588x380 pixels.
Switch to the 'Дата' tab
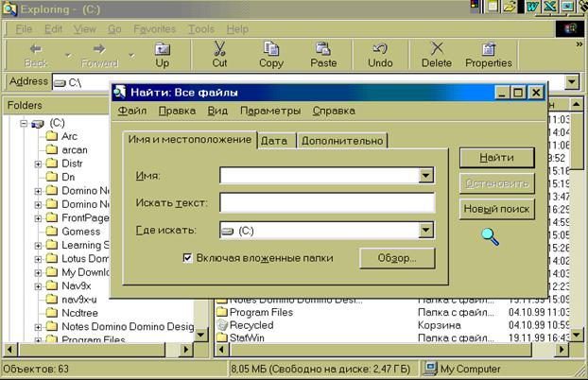(274, 141)
